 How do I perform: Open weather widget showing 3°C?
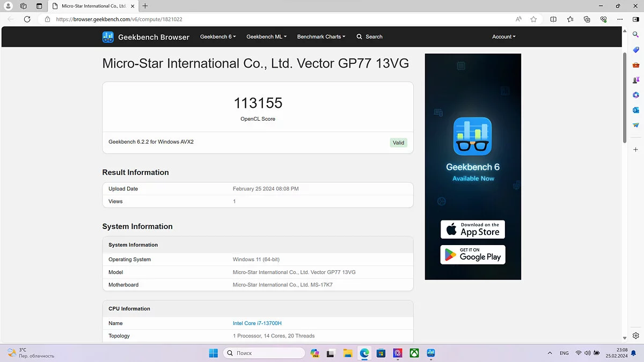[x=31, y=352]
